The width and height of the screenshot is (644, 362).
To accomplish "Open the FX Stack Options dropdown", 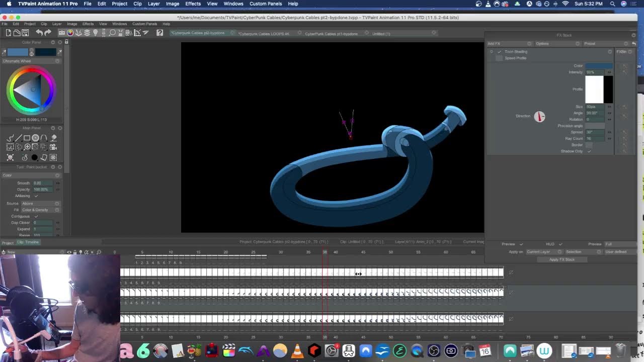I will click(557, 44).
